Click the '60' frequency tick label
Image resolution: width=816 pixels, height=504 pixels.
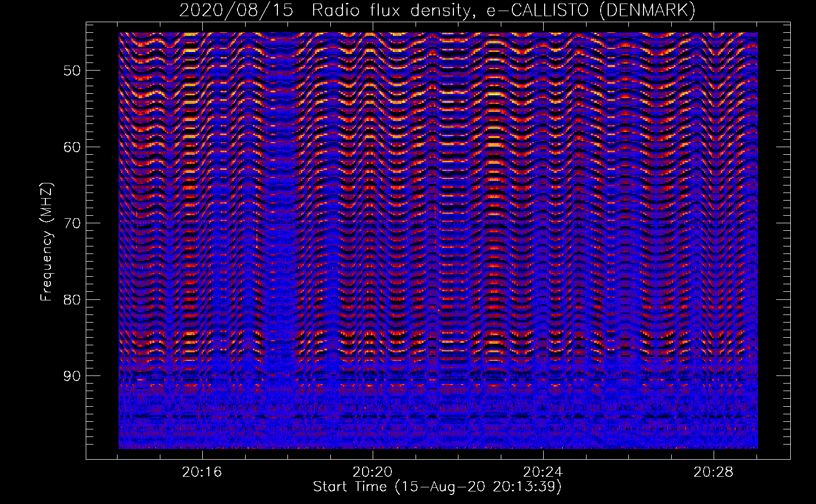click(72, 147)
